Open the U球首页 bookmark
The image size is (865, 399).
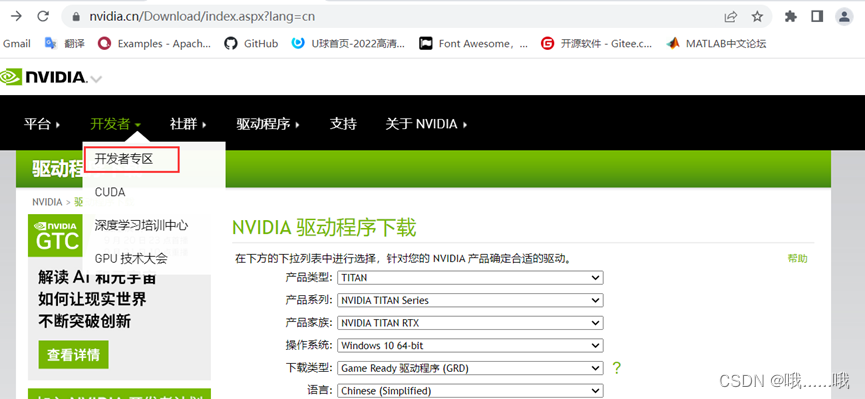348,43
